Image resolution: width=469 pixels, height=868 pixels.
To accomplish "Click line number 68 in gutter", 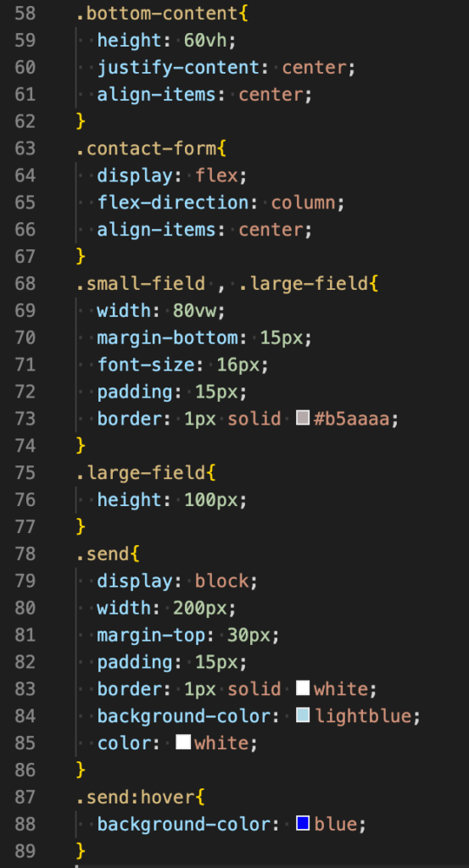I will point(25,283).
